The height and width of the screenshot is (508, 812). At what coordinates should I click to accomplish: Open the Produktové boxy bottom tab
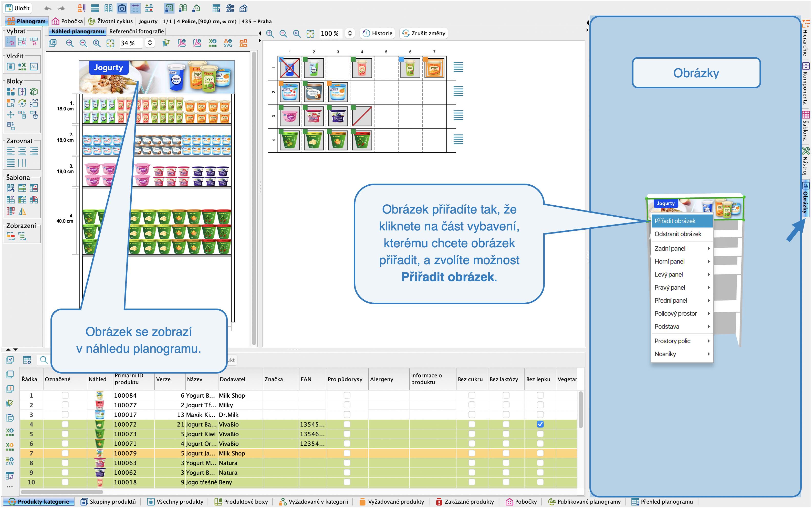241,502
